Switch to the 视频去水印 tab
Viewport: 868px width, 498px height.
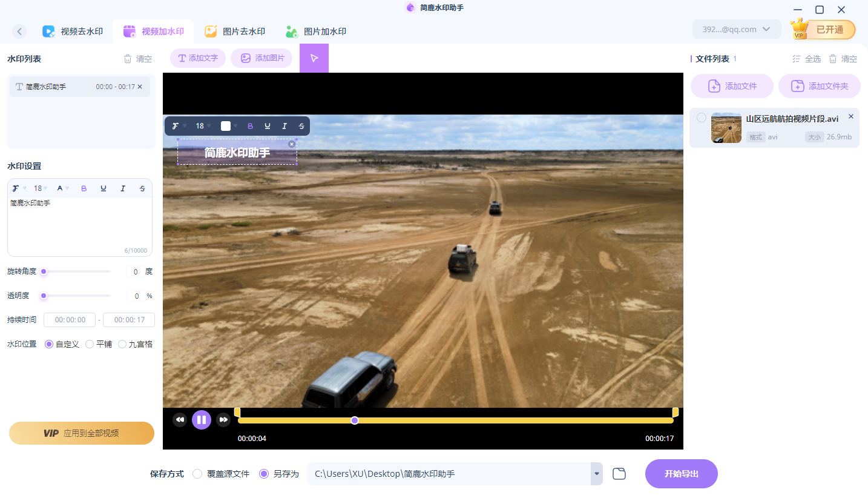tap(73, 32)
